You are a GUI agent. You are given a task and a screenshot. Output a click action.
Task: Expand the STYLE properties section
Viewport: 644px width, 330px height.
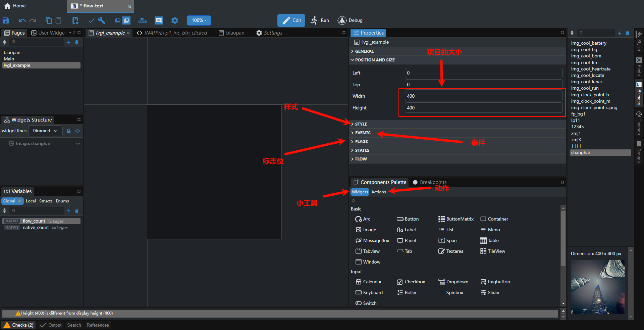(x=361, y=124)
